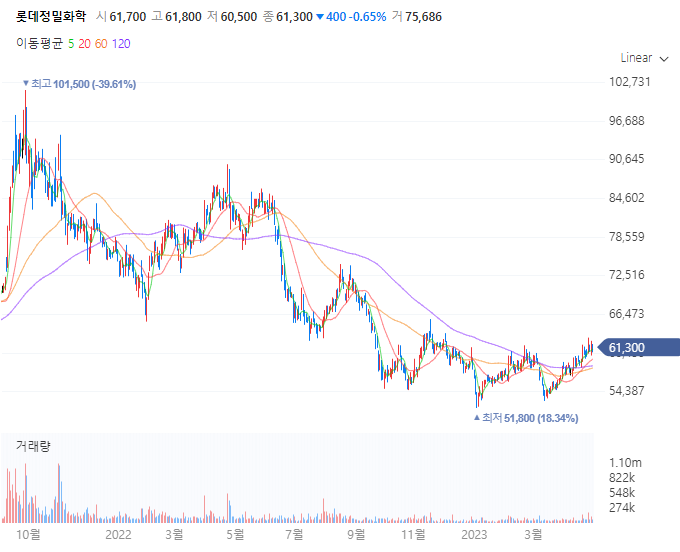Image resolution: width=680 pixels, height=552 pixels.
Task: Click the 9월 date axis label
Action: (x=356, y=534)
